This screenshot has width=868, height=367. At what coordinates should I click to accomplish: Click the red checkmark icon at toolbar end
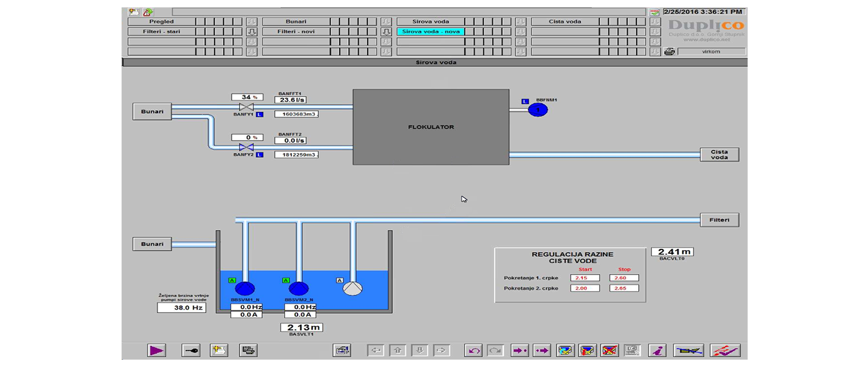[x=726, y=350]
